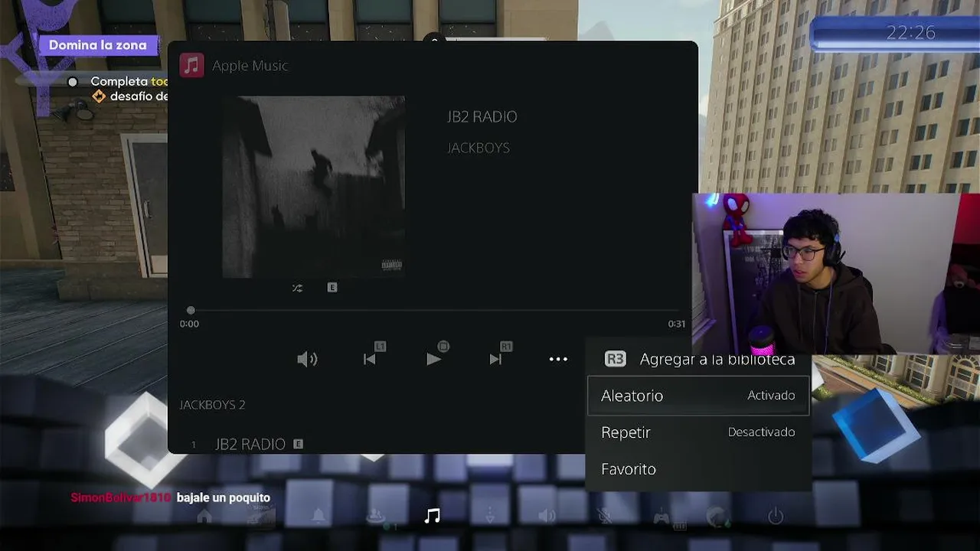
Task: Open the Game Base friends icon
Action: [x=376, y=517]
